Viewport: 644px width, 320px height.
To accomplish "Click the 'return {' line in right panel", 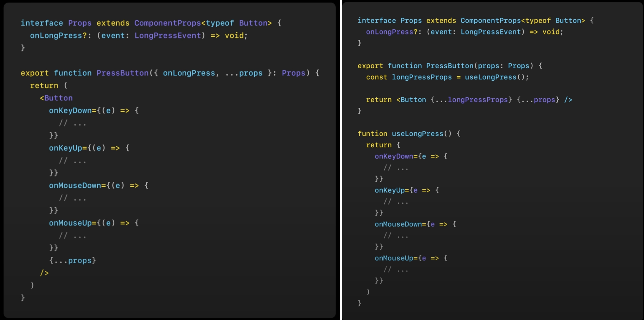I will pos(383,145).
